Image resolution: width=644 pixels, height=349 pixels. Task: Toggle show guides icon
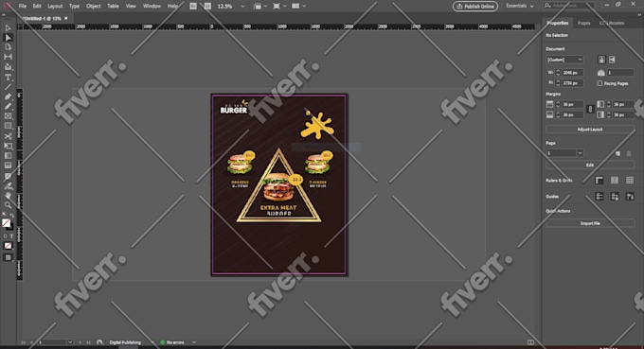point(599,197)
